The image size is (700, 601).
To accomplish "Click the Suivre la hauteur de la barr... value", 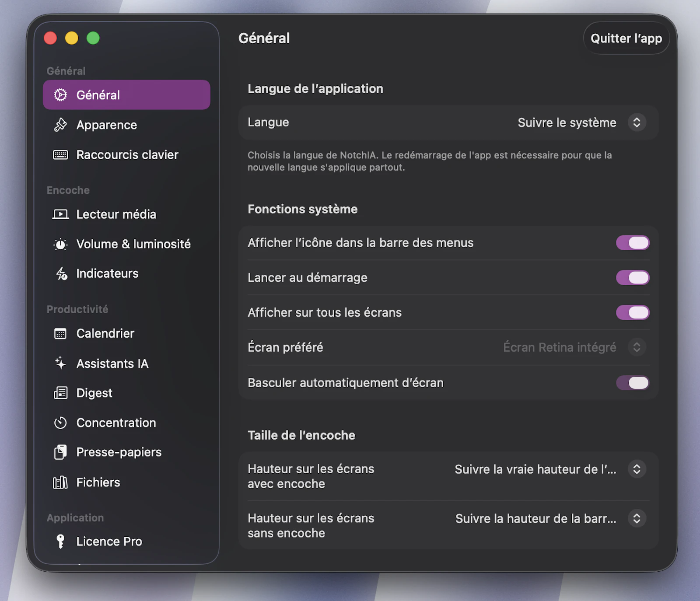I will pos(535,519).
